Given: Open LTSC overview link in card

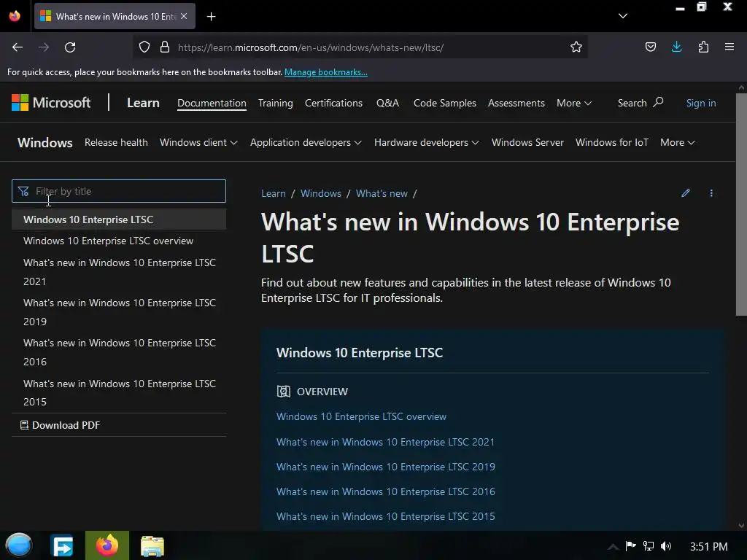Looking at the screenshot, I should click(361, 416).
